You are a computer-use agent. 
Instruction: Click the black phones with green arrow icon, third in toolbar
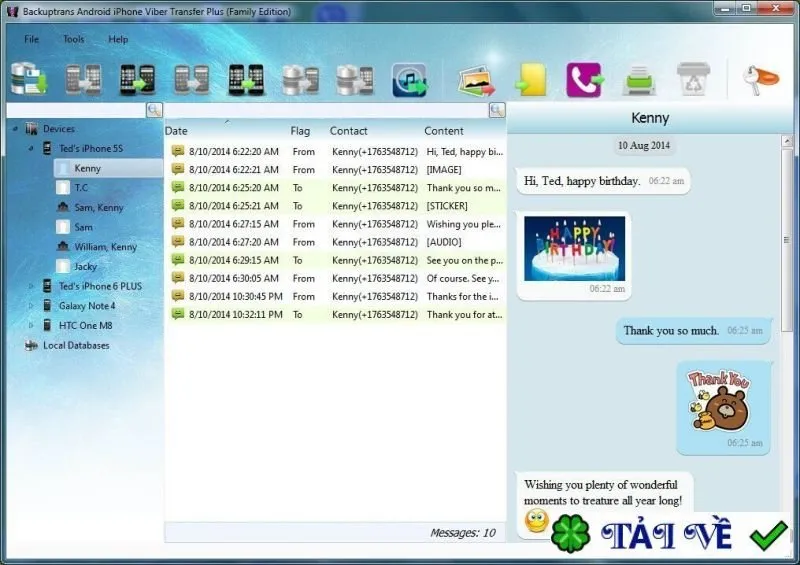pyautogui.click(x=137, y=79)
